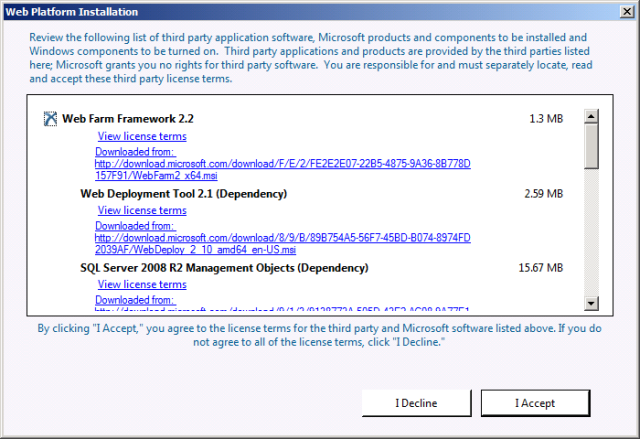Decline the license terms with I Decline
Screen dimensions: 640x439
(415, 403)
